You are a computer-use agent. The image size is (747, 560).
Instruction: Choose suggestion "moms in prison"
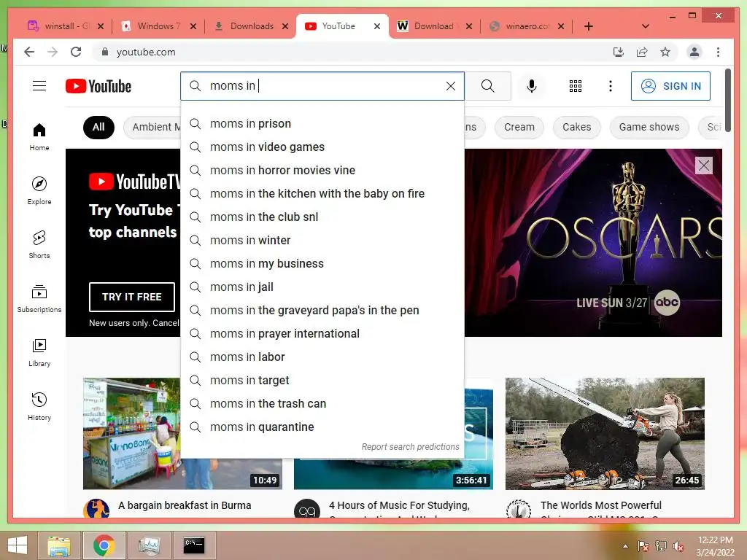click(x=322, y=124)
